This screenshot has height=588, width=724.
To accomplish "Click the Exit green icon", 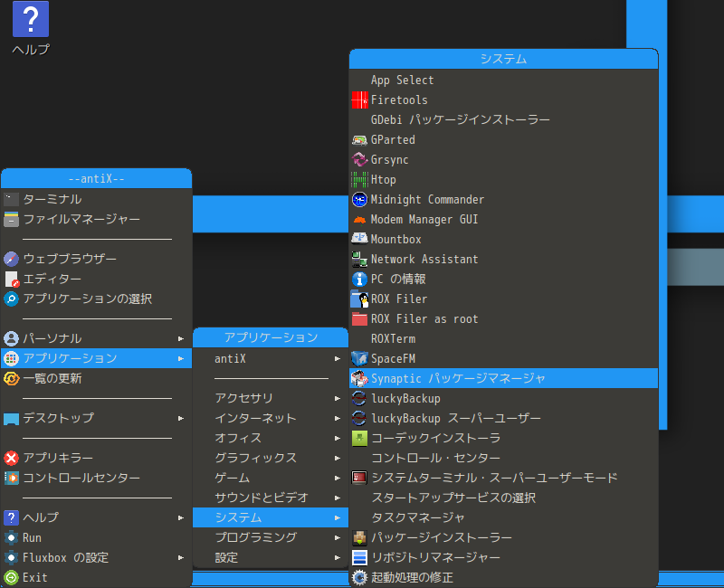I will click(x=11, y=577).
